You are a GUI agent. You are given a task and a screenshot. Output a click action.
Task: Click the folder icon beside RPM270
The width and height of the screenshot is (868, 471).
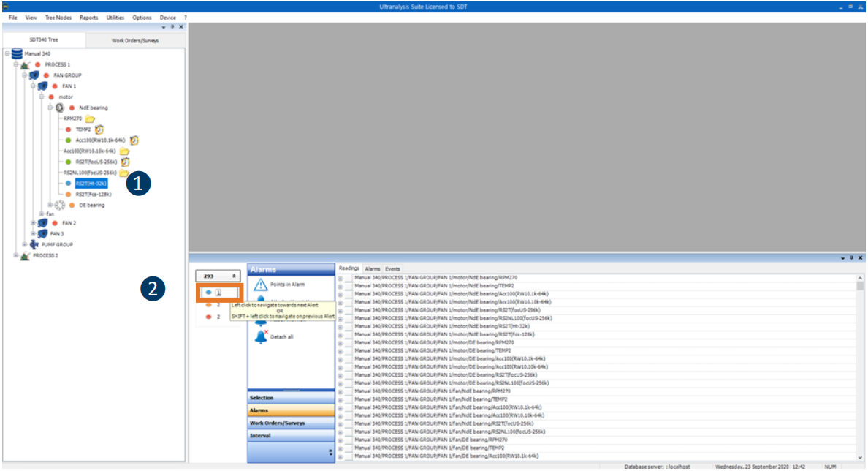[90, 118]
